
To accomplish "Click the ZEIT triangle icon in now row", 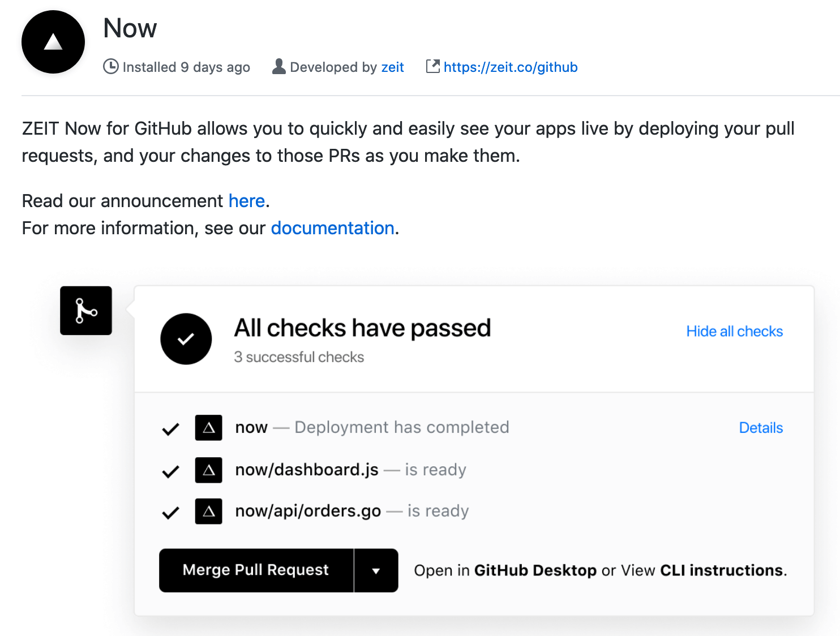I will tap(209, 428).
